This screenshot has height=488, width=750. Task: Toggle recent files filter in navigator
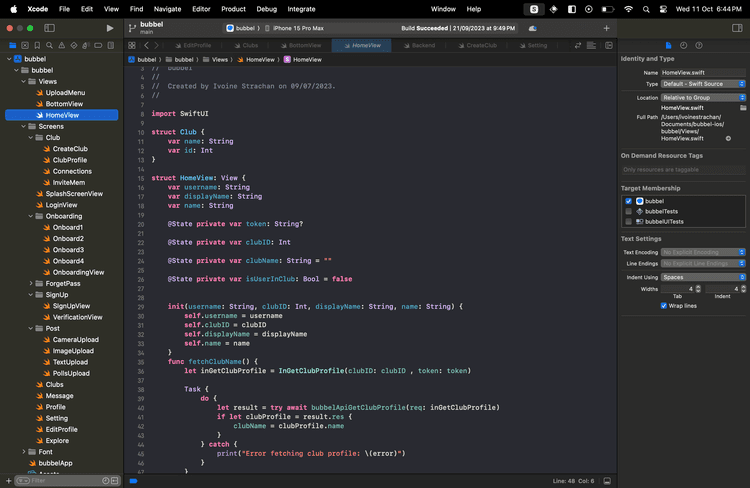(106, 481)
